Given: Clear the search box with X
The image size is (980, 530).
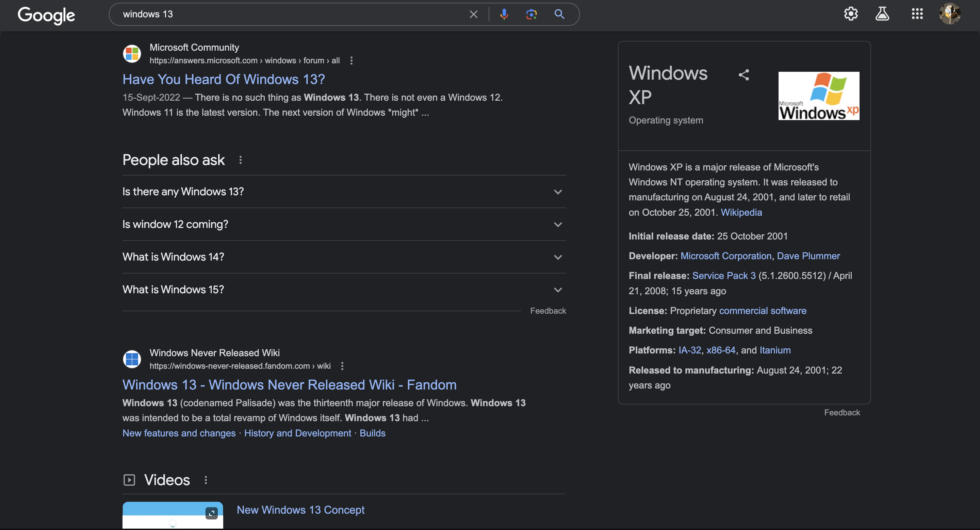Looking at the screenshot, I should tap(473, 14).
